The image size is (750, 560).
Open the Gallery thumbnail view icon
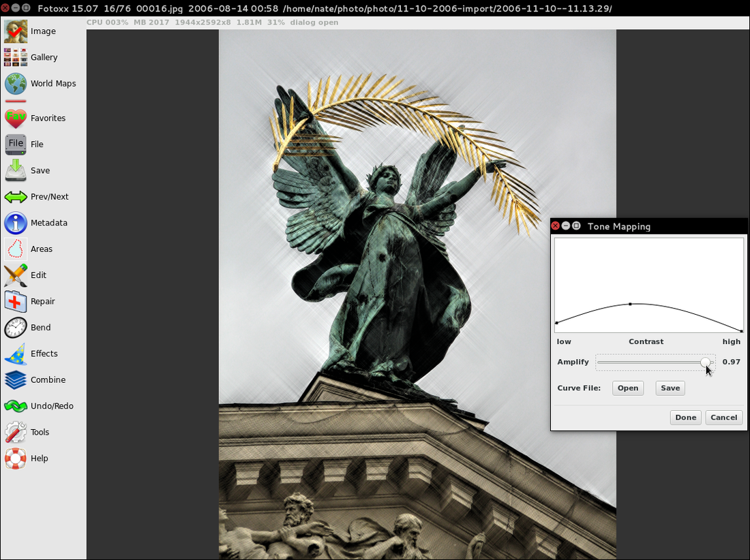point(16,58)
